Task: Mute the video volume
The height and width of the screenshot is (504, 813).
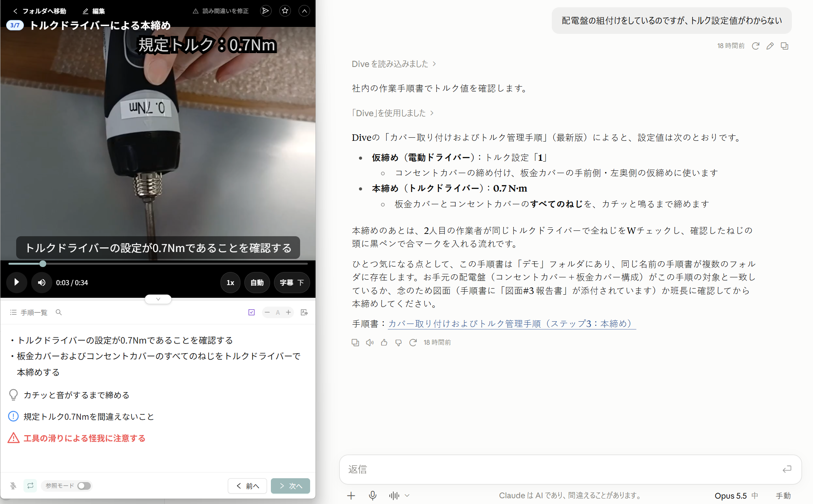Action: click(42, 282)
